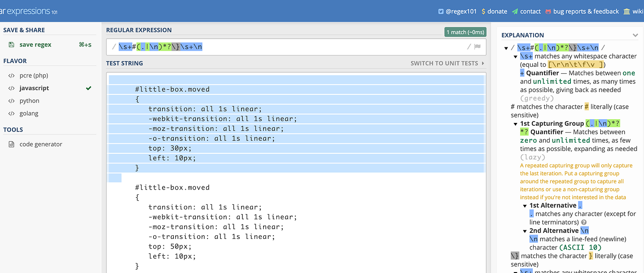Click the regex flags flag icon
Viewport: 644px width, 273px height.
click(477, 46)
